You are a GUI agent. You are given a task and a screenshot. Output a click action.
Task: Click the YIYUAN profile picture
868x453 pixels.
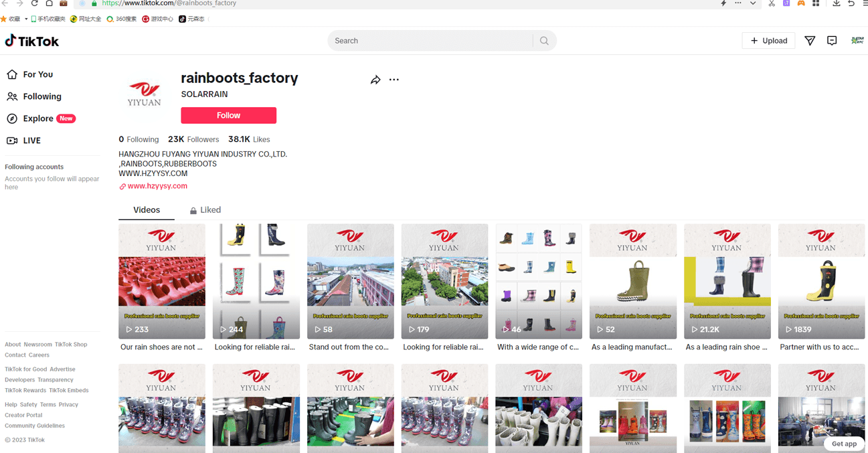click(x=145, y=94)
